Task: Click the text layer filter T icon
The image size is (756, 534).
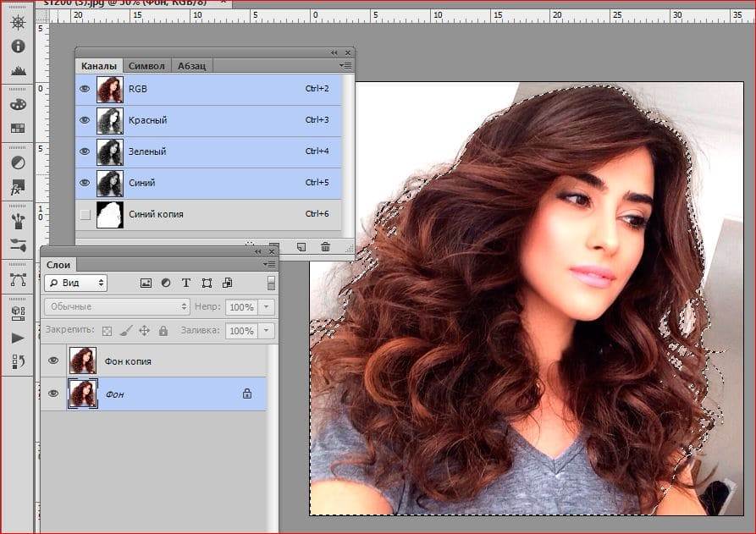Action: tap(186, 283)
